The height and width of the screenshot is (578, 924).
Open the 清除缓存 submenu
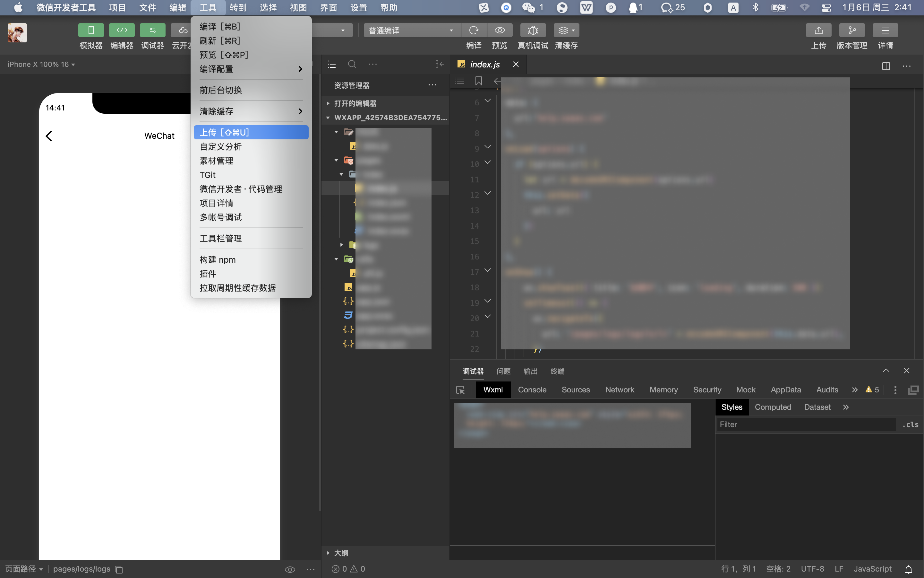251,111
